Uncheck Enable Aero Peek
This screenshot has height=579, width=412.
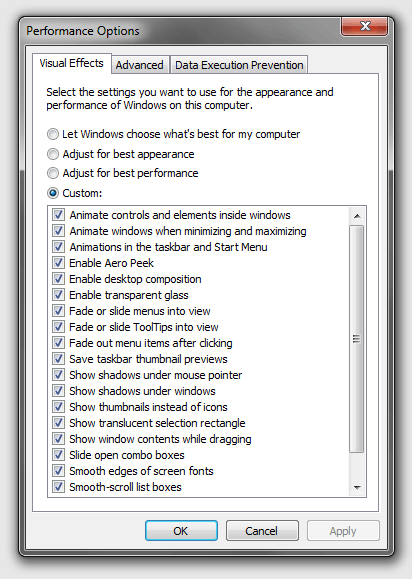click(x=58, y=263)
